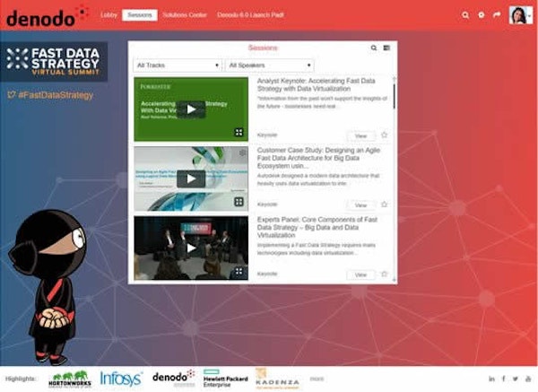
Task: Favorite the Analyst Keynote session star
Action: click(385, 135)
